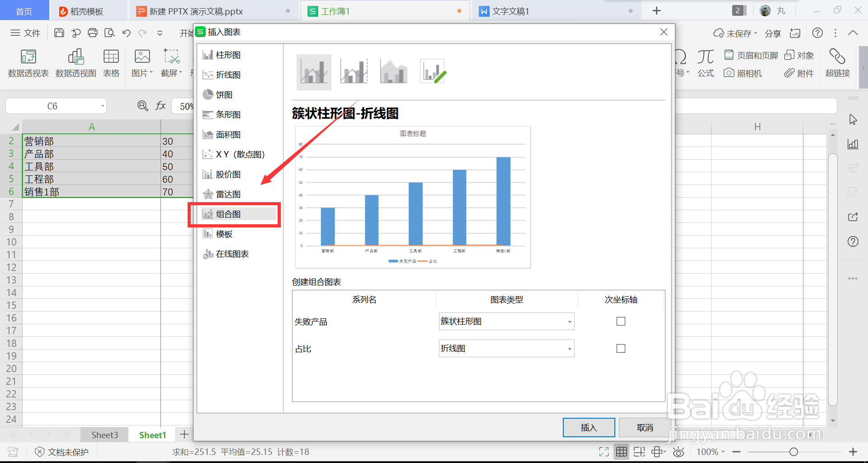The height and width of the screenshot is (463, 868).
Task: Collapse the ribbon with chevron
Action: (x=853, y=33)
